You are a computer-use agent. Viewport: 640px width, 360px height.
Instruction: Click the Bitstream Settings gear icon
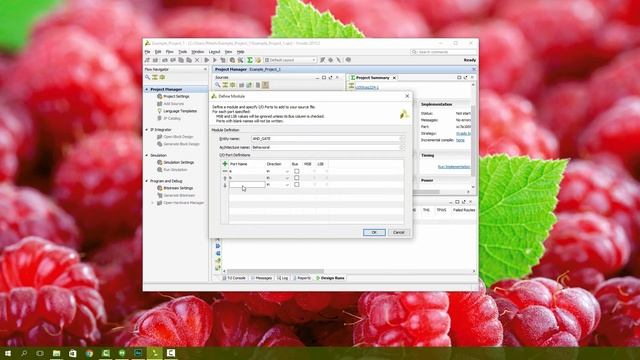pyautogui.click(x=160, y=188)
